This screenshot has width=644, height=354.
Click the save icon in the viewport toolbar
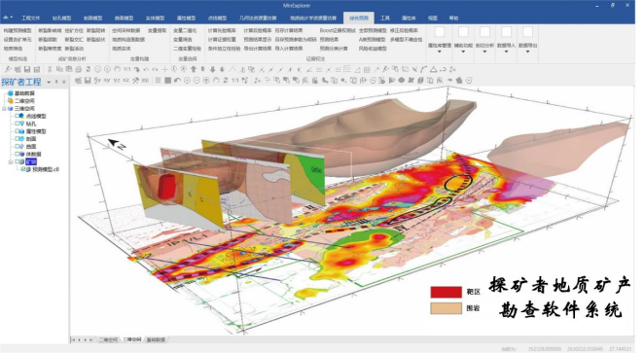point(88,81)
